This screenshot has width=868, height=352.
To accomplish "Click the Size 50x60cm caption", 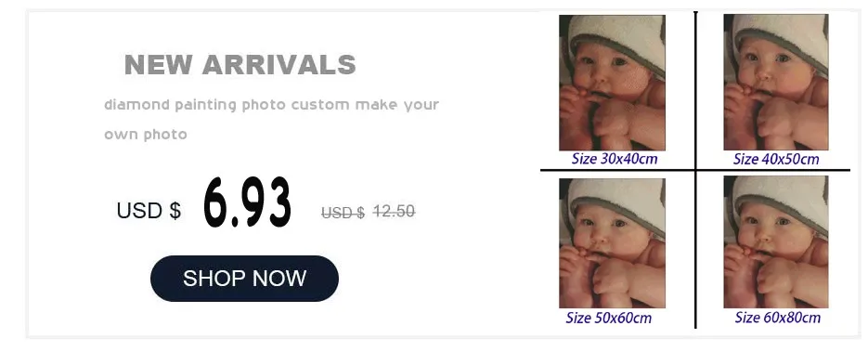I will point(609,319).
